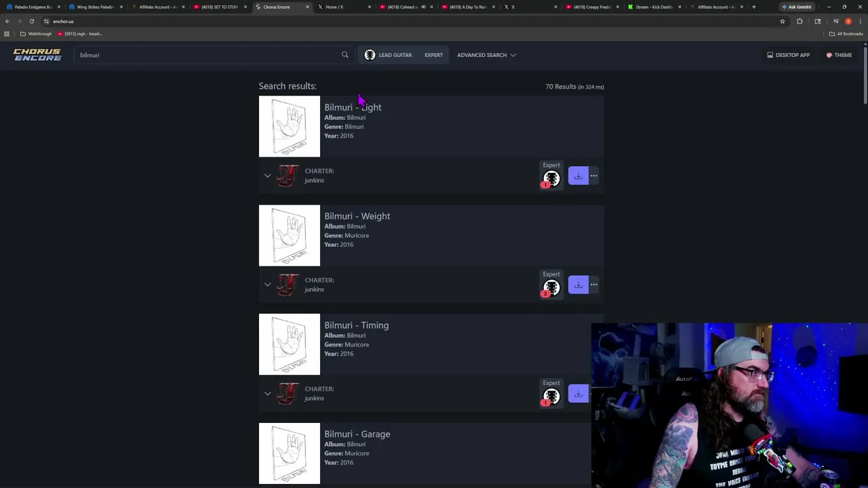Viewport: 868px width, 488px height.
Task: Open the browser extensions puzzle icon
Action: [x=800, y=21]
